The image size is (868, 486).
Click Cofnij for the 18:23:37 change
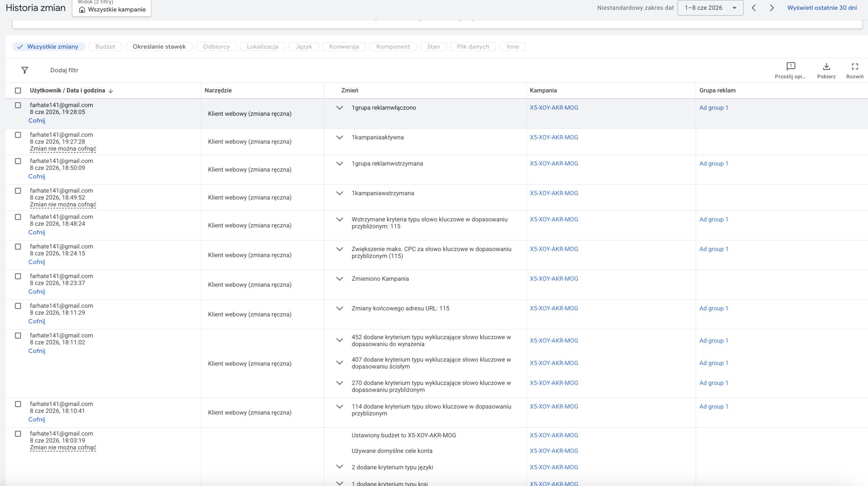pos(37,292)
